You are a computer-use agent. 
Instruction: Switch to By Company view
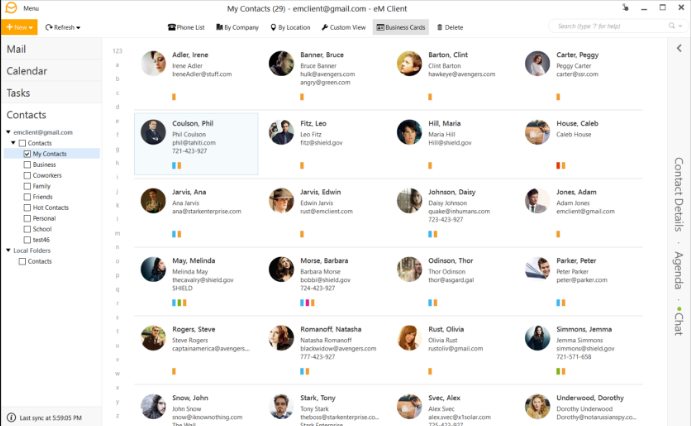(237, 27)
